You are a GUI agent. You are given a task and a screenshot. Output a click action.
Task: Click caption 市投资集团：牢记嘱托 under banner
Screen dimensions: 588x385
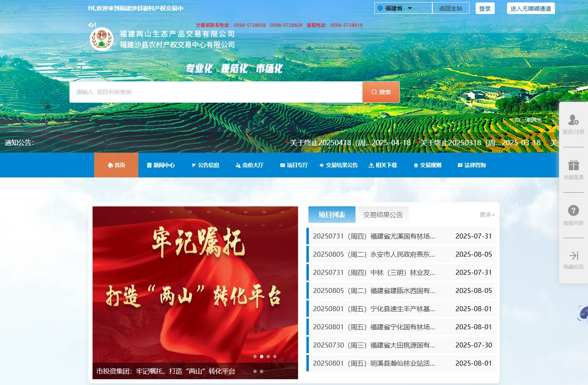tap(166, 371)
